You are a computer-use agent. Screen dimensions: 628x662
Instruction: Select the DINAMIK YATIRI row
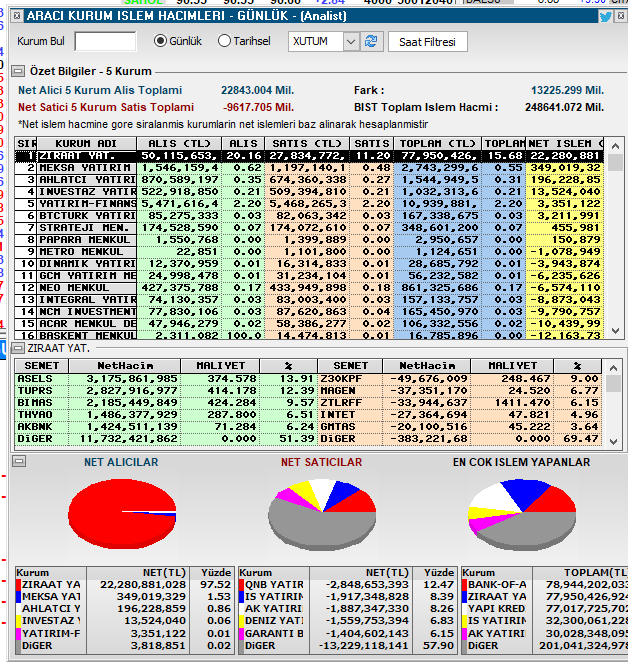coord(309,264)
